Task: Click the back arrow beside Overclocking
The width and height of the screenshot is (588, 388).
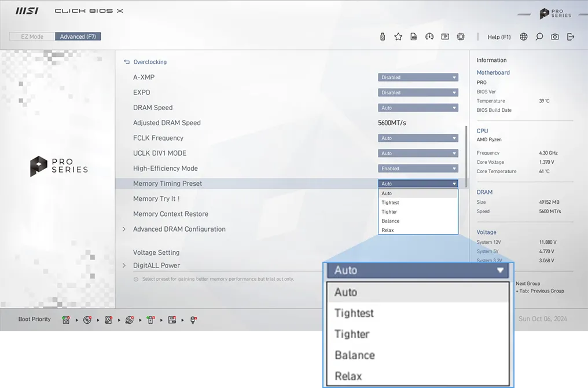Action: pyautogui.click(x=127, y=62)
